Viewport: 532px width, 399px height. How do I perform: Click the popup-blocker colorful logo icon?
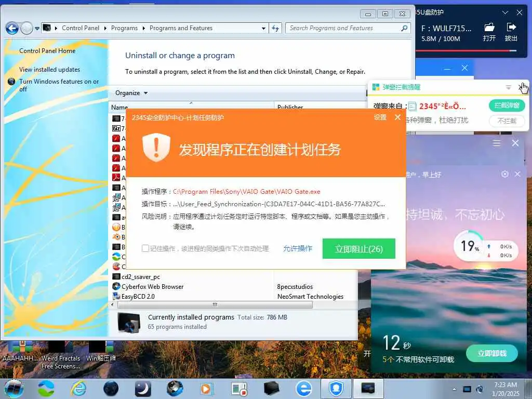(x=376, y=87)
